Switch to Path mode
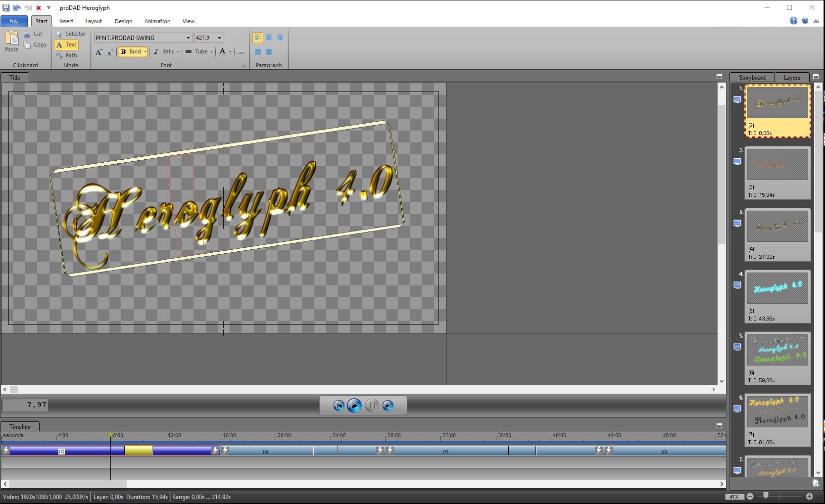This screenshot has height=504, width=825. pyautogui.click(x=66, y=55)
